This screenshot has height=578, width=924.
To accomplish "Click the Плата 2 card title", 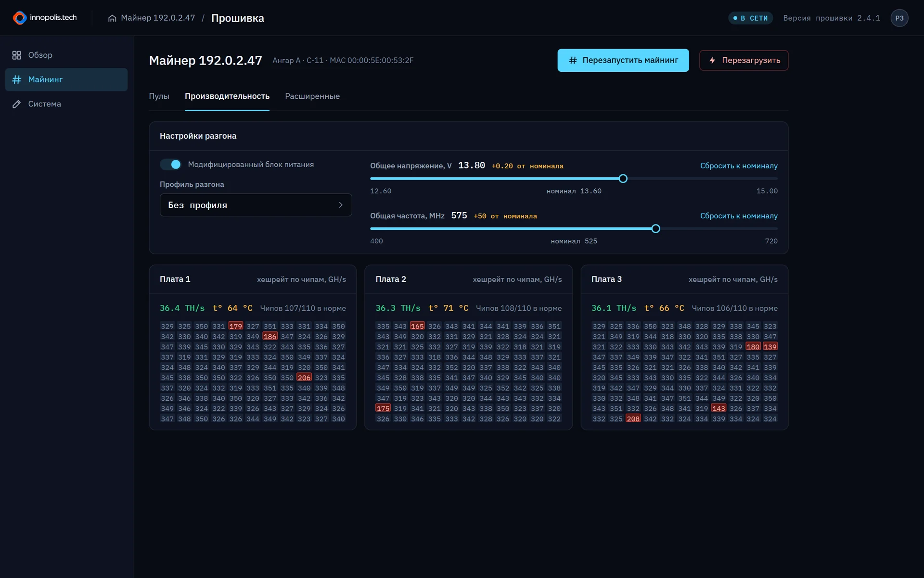I will [x=391, y=279].
